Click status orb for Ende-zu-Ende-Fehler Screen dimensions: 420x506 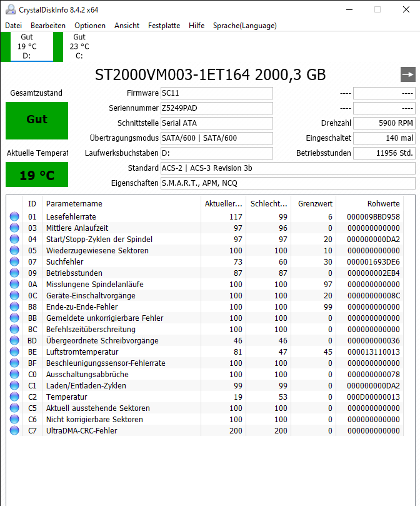coord(14,306)
